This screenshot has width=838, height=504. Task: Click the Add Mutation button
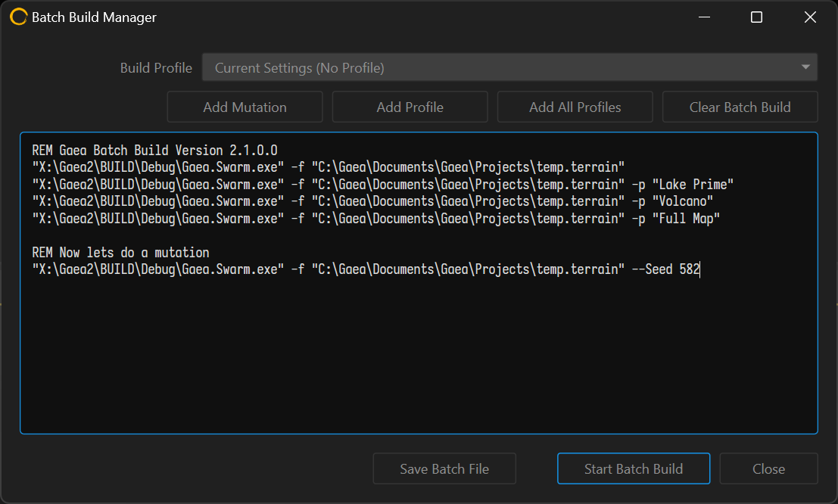click(244, 106)
